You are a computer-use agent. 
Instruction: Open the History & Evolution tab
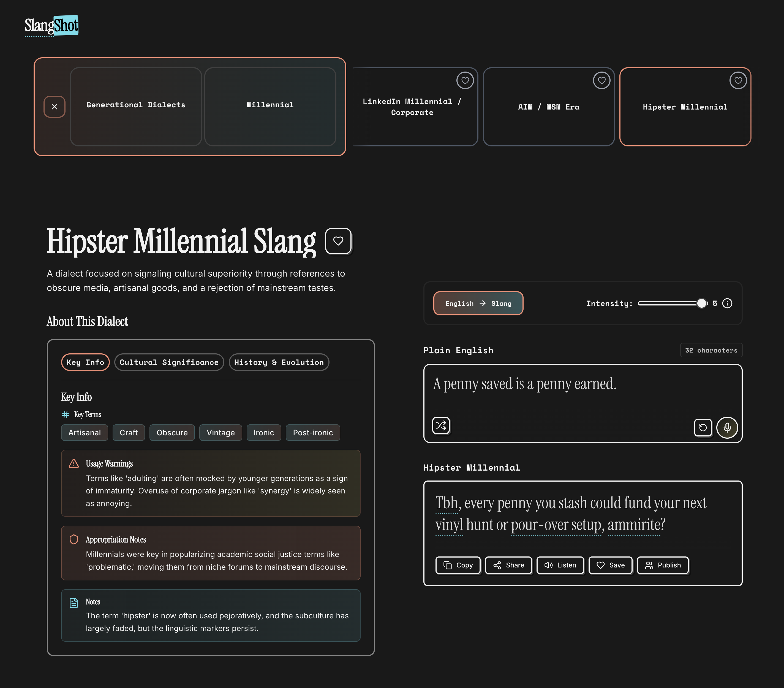(x=279, y=362)
